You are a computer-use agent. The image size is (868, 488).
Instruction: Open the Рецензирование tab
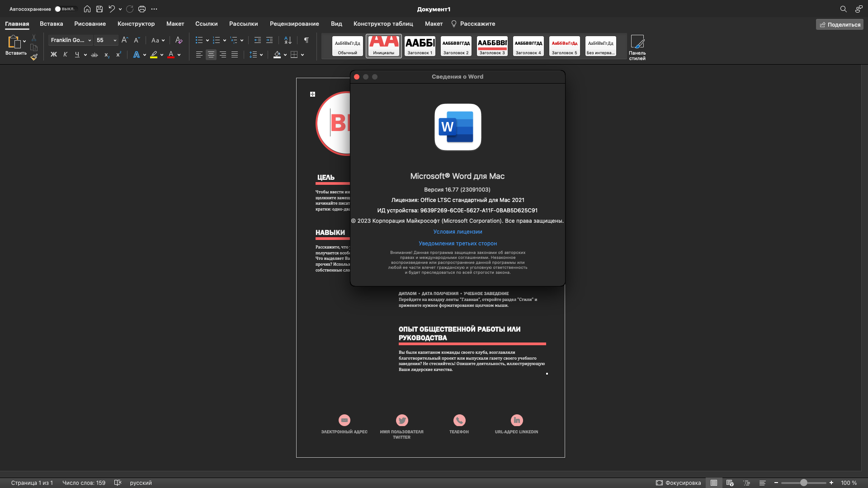pyautogui.click(x=294, y=24)
